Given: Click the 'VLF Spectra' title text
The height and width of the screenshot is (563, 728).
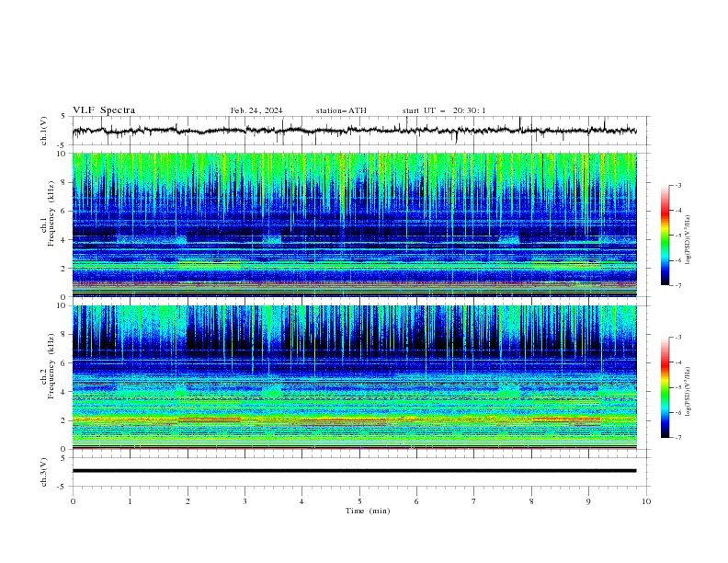Looking at the screenshot, I should point(104,110).
